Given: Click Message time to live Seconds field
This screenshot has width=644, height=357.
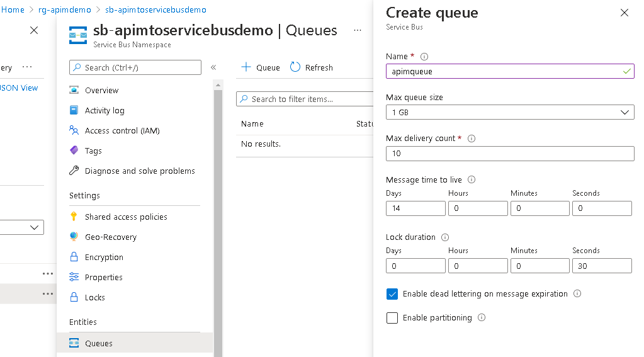Looking at the screenshot, I should [x=602, y=208].
